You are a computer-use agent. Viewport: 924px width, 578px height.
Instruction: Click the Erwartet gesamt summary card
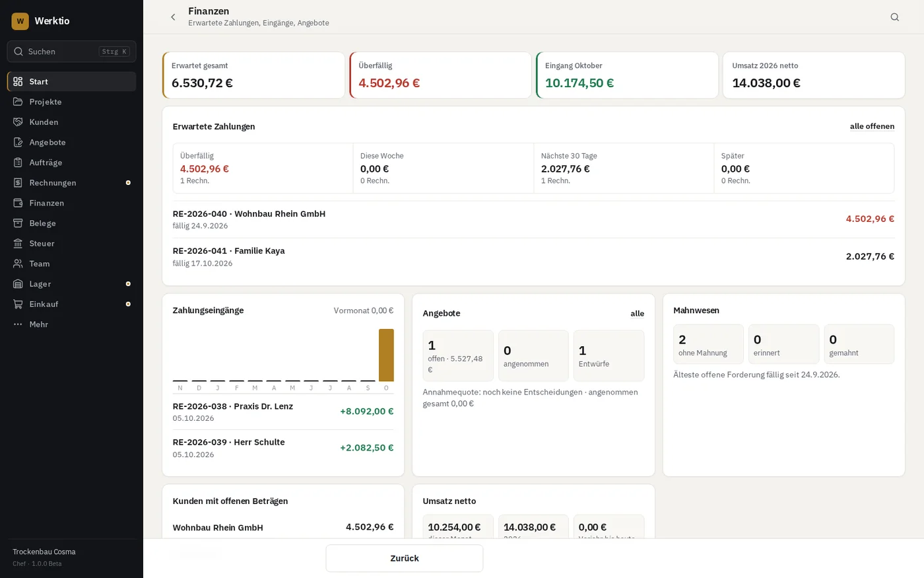point(253,75)
